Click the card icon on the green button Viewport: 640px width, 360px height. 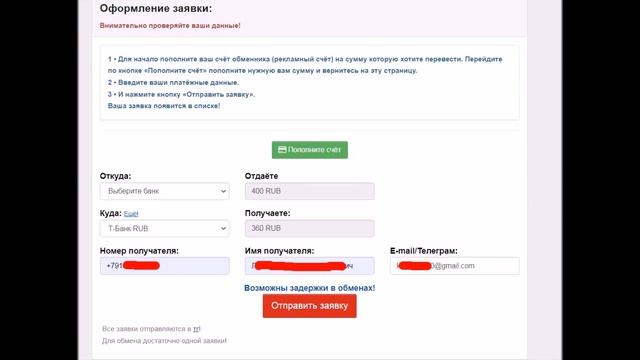[x=282, y=150]
